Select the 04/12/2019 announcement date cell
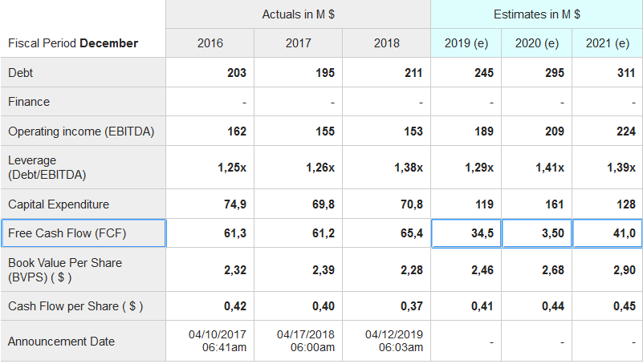 point(387,341)
